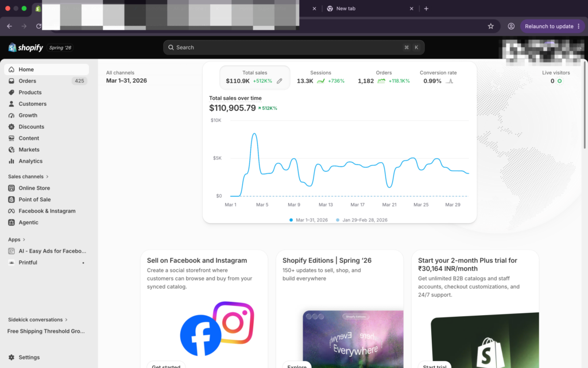Click the $110,905.79 total value
The image size is (588, 368).
click(232, 108)
